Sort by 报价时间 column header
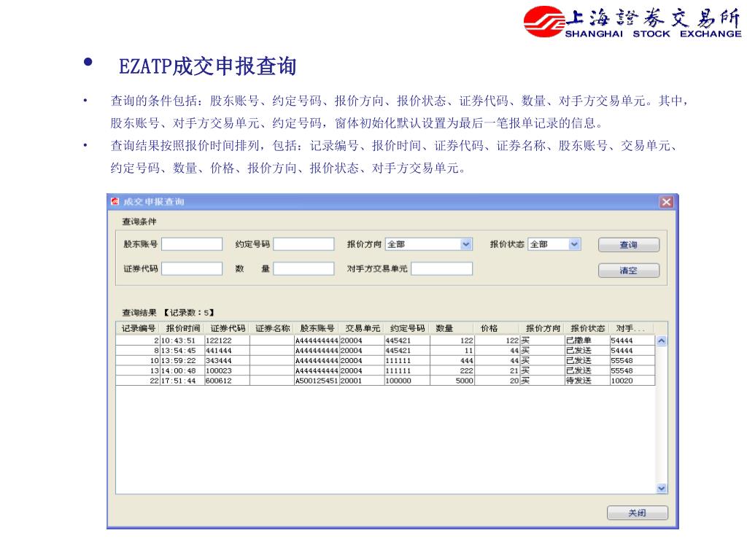747x560 pixels. 183,329
